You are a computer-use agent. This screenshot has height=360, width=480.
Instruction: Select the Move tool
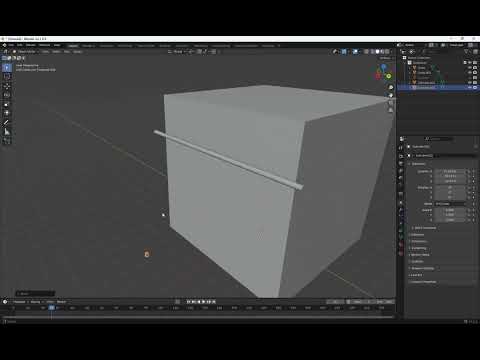pyautogui.click(x=7, y=87)
